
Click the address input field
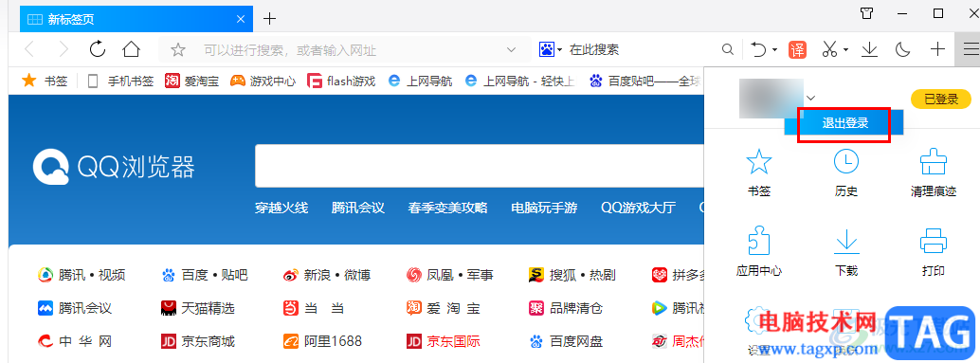click(344, 50)
